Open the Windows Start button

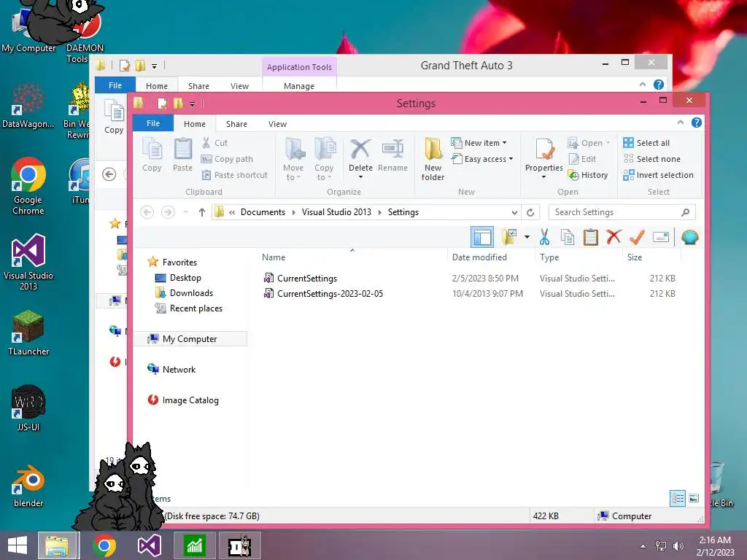coord(18,545)
